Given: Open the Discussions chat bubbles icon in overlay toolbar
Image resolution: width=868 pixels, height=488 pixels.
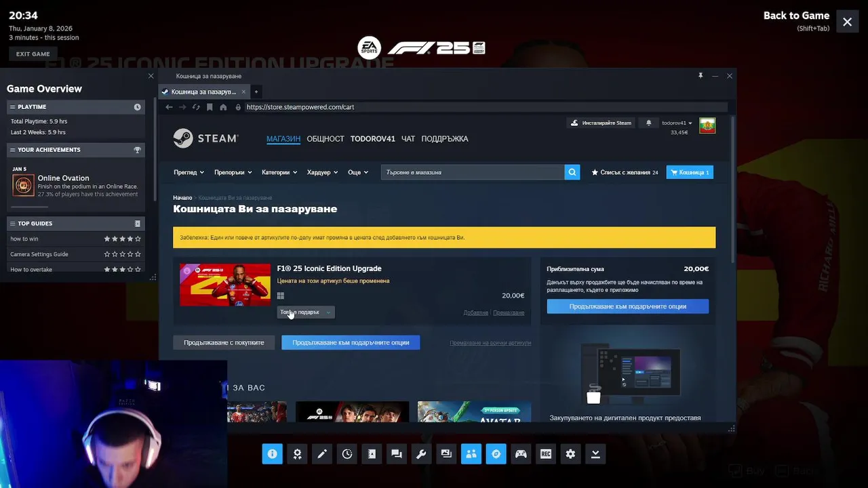Looking at the screenshot, I should pos(397,454).
